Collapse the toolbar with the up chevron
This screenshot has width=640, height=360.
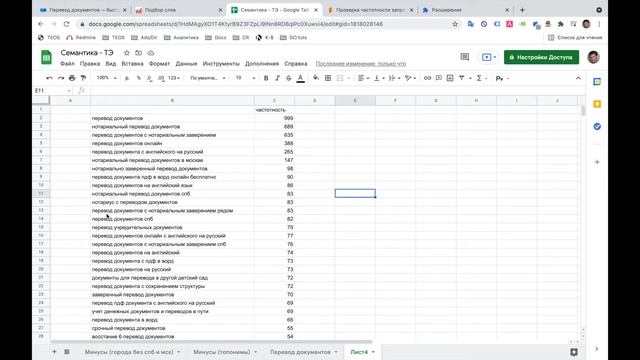(578, 78)
